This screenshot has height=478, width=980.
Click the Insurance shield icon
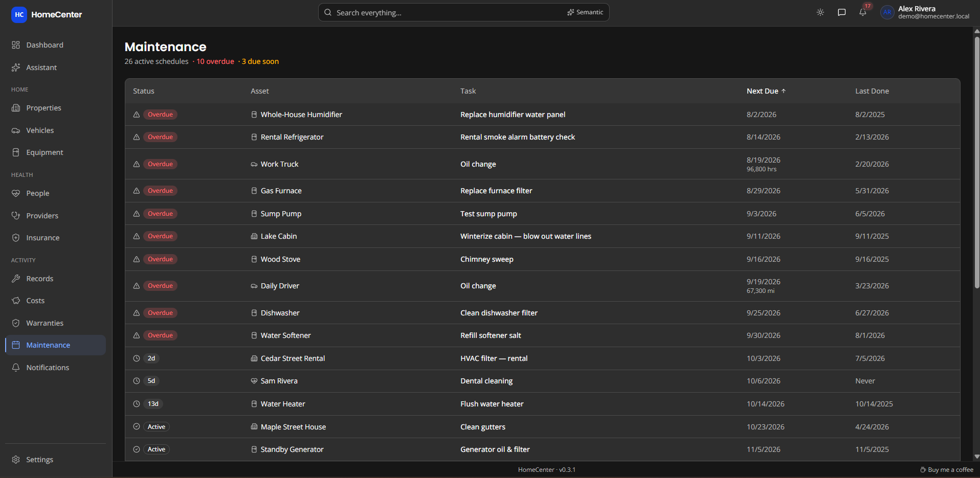point(16,238)
